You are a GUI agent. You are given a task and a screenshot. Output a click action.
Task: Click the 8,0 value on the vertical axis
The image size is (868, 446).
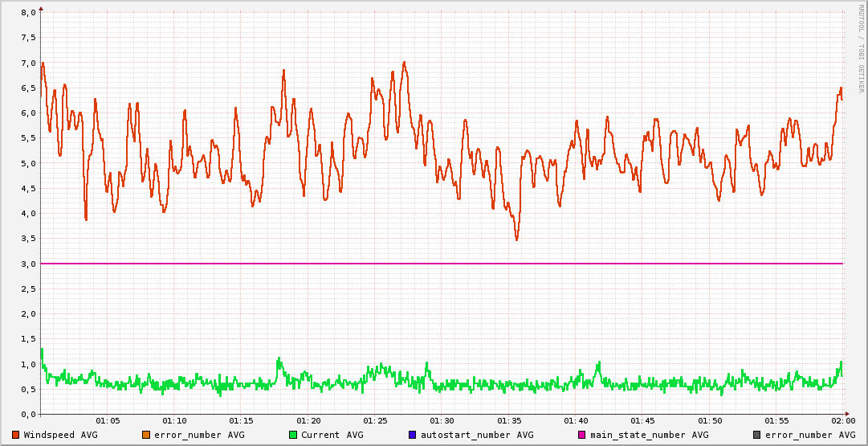(x=28, y=13)
